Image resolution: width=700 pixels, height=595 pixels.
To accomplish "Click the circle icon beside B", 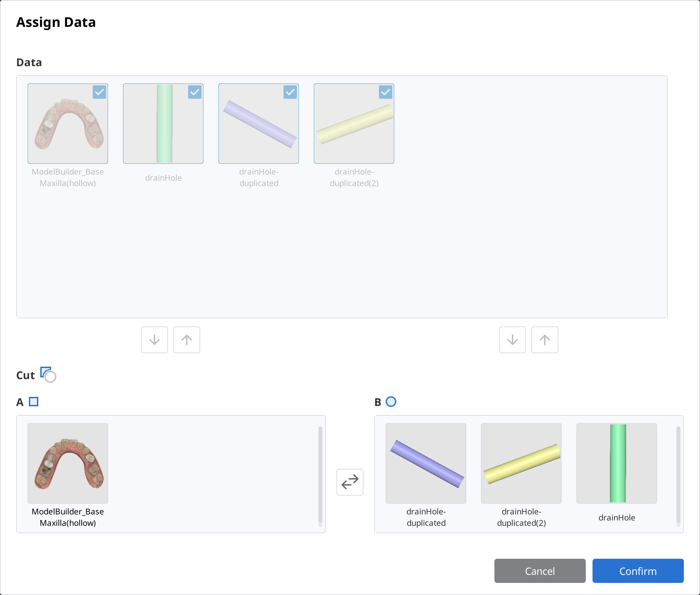I will point(391,402).
